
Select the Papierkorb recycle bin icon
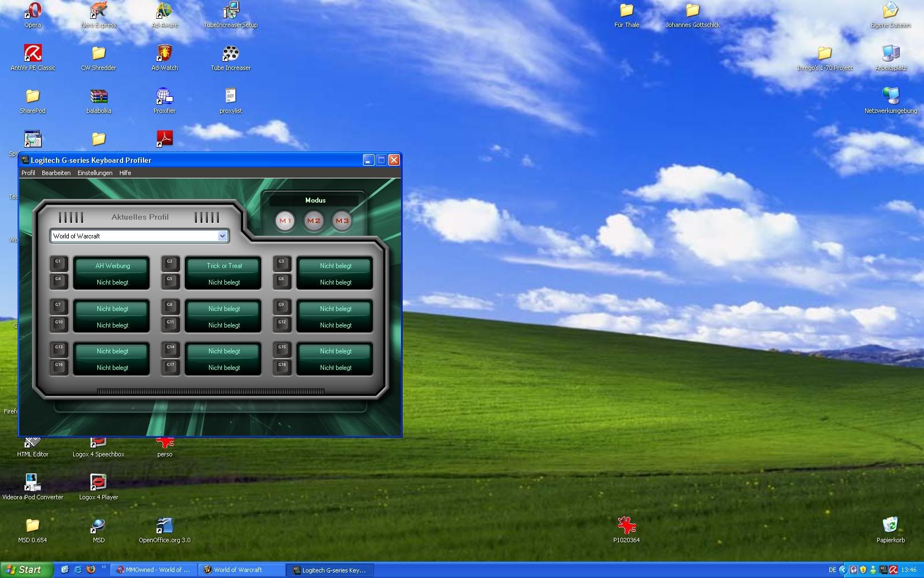890,530
